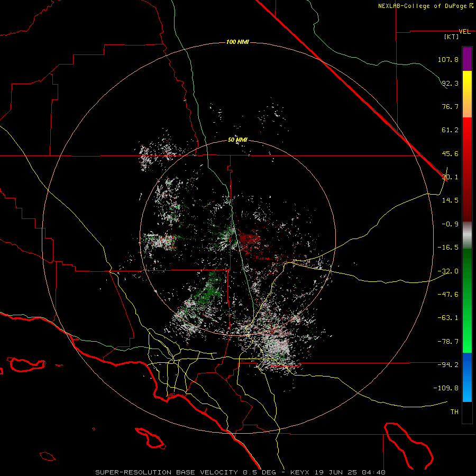The image size is (476, 476).
Task: Select the -47.6 legend value
Action: [x=448, y=295]
